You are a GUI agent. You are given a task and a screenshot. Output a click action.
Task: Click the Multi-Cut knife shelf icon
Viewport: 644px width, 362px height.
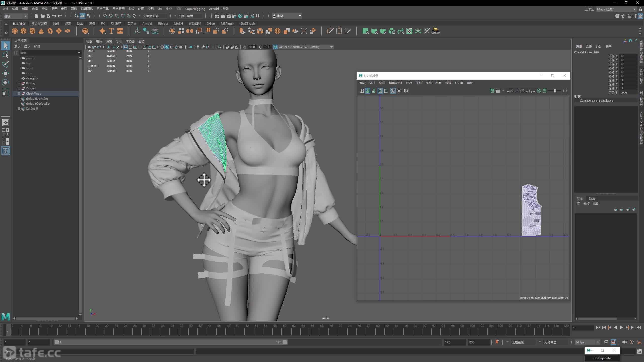click(330, 31)
